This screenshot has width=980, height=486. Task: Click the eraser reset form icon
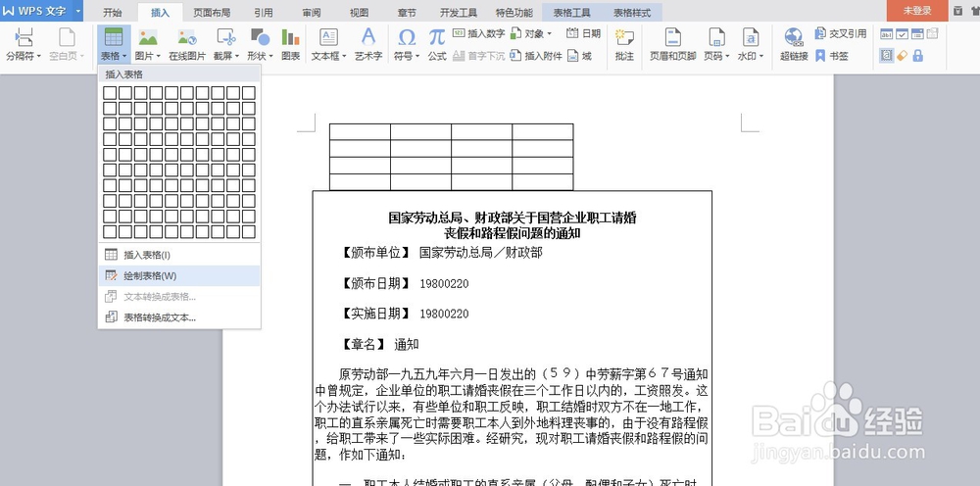(x=902, y=56)
